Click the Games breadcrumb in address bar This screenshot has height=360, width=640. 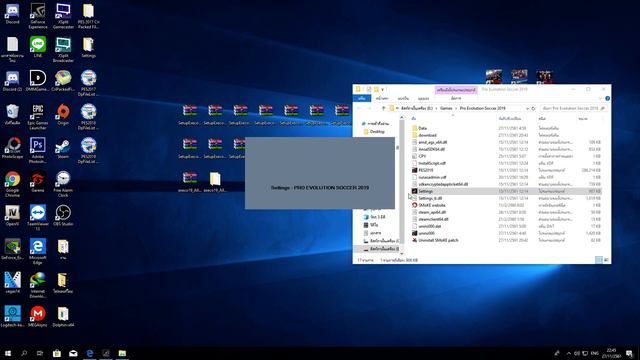pyautogui.click(x=446, y=108)
